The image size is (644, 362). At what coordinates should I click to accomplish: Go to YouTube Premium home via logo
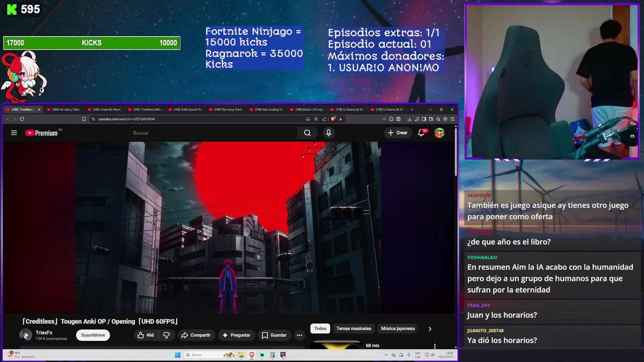click(42, 133)
